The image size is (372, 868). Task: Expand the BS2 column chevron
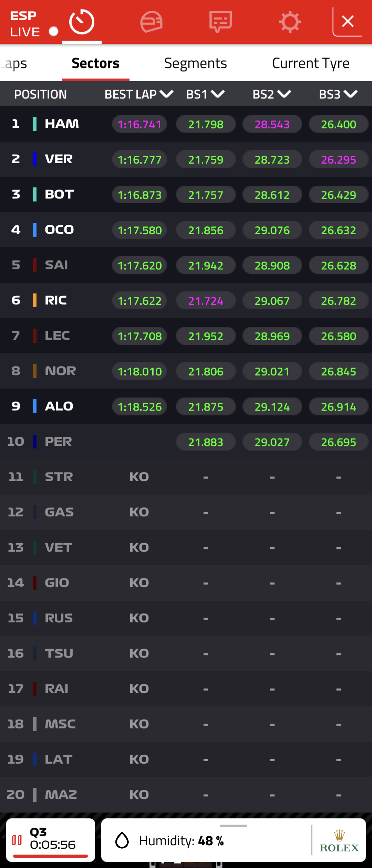(284, 94)
